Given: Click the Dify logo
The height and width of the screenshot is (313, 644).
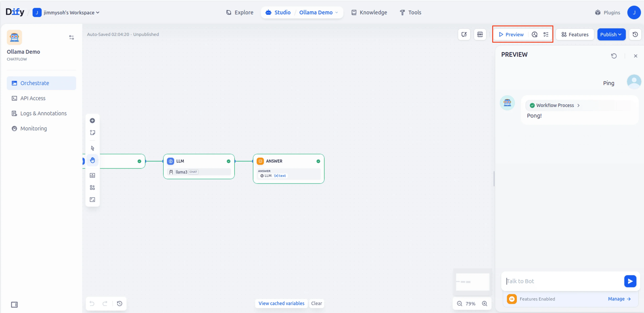Looking at the screenshot, I should tap(15, 12).
